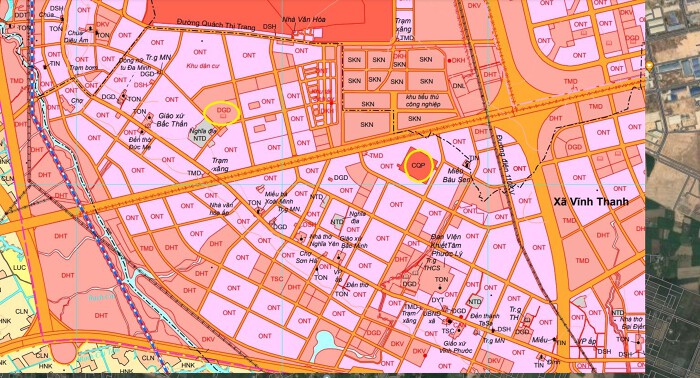The image size is (700, 378).
Task: Click the Nhà Văn Hóa marker
Action: click(x=304, y=20)
